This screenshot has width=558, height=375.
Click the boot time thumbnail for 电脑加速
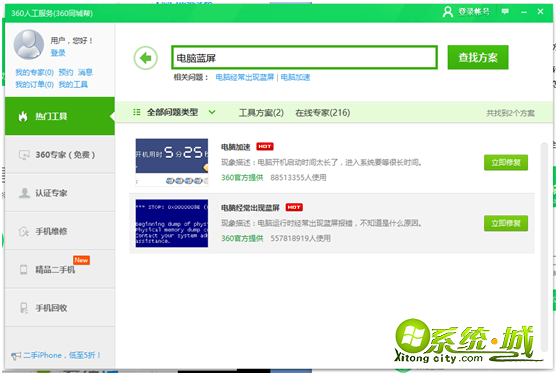172,163
